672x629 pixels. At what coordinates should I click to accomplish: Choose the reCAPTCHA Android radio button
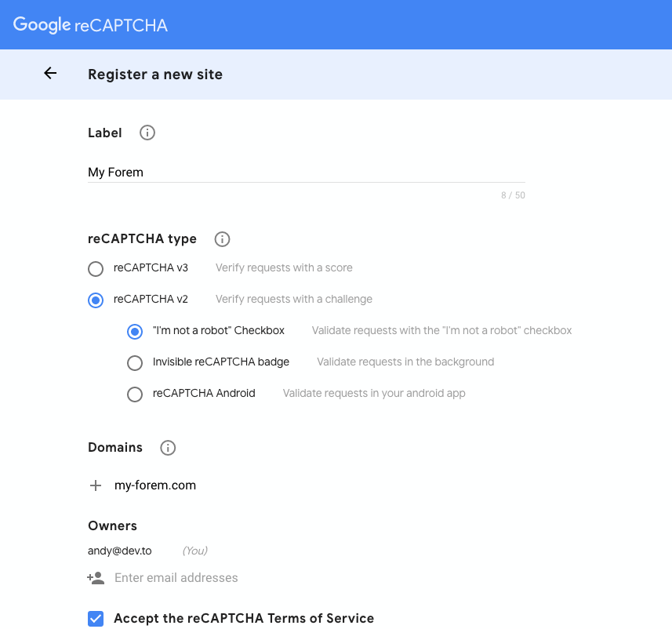[135, 394]
